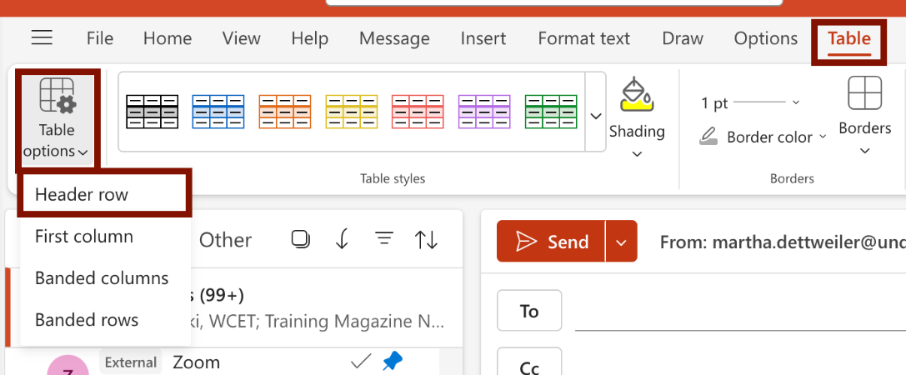Click the To recipients button
906x375 pixels.
click(529, 311)
